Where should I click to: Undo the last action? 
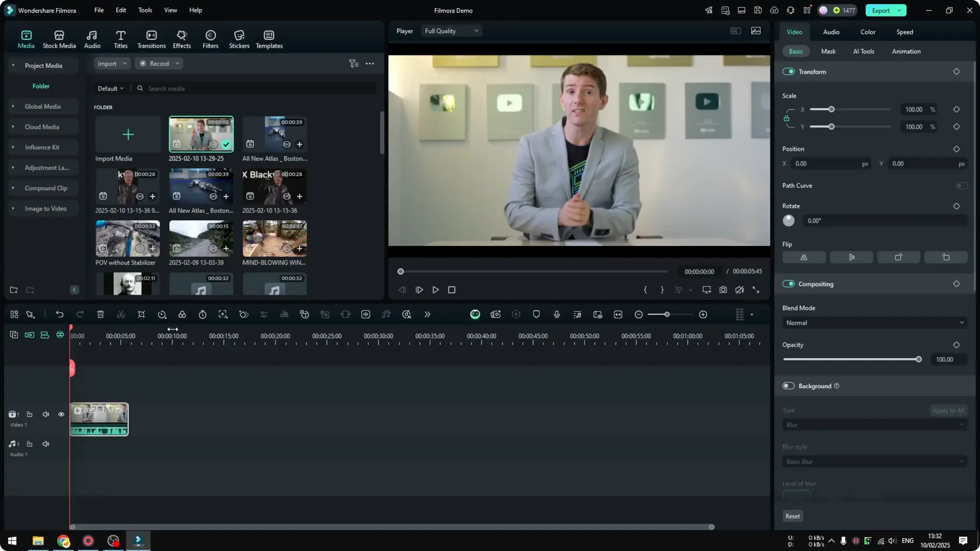pos(60,314)
